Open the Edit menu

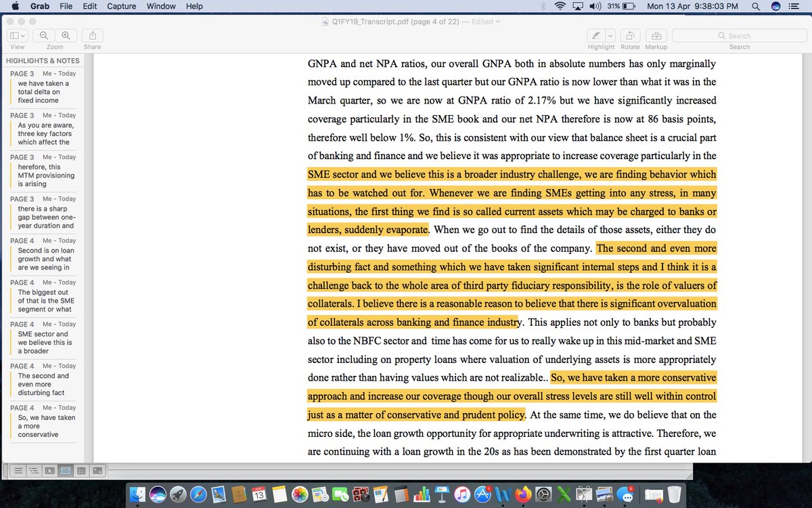click(89, 6)
